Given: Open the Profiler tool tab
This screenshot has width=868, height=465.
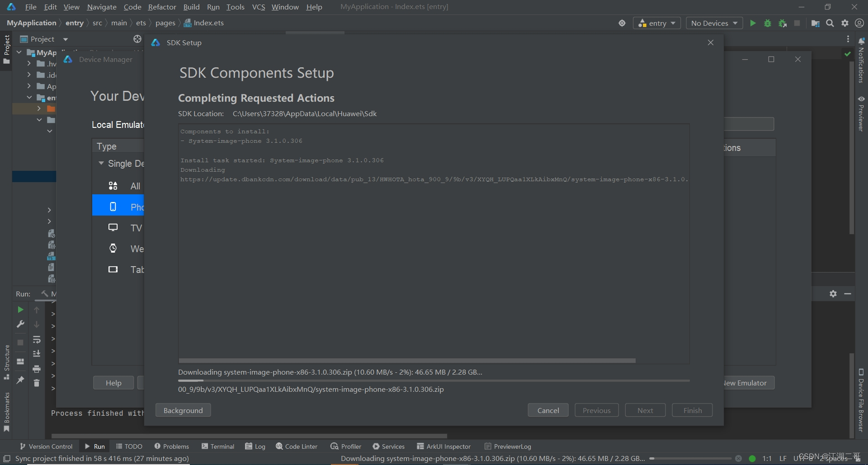Looking at the screenshot, I should 346,446.
